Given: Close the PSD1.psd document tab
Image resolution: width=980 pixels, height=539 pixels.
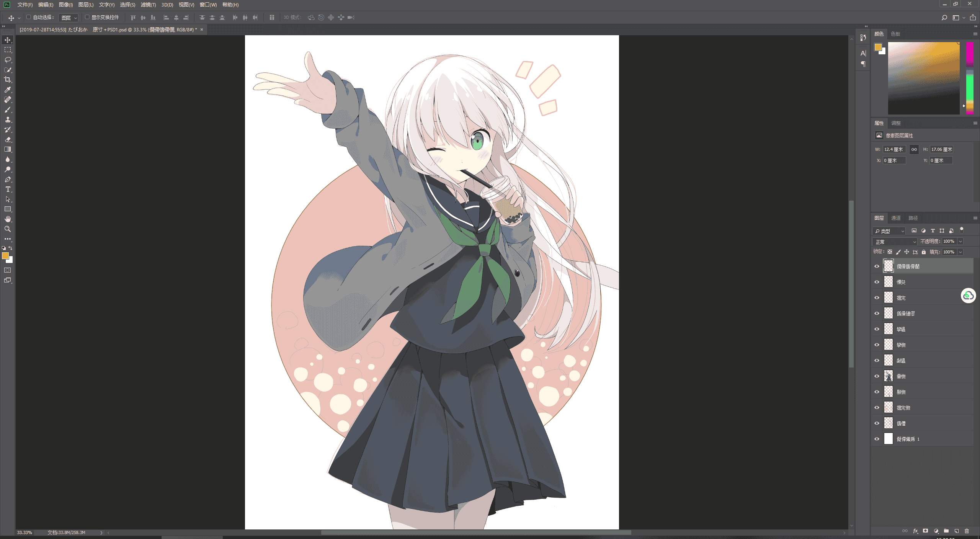Looking at the screenshot, I should tap(202, 29).
